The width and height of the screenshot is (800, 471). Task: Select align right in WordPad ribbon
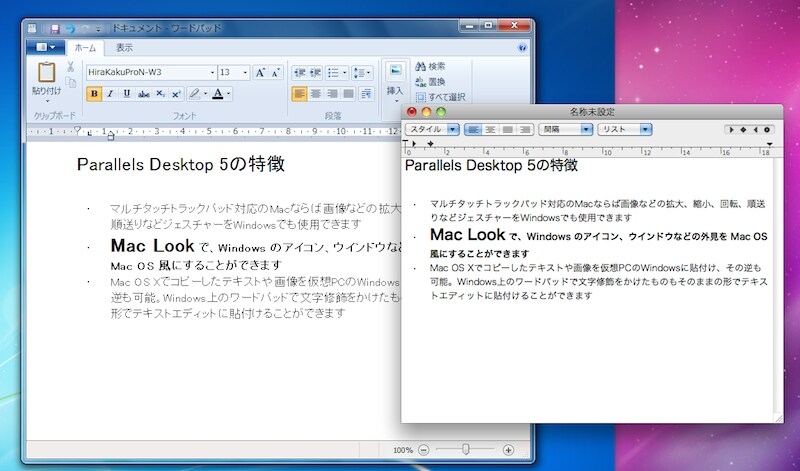click(332, 94)
